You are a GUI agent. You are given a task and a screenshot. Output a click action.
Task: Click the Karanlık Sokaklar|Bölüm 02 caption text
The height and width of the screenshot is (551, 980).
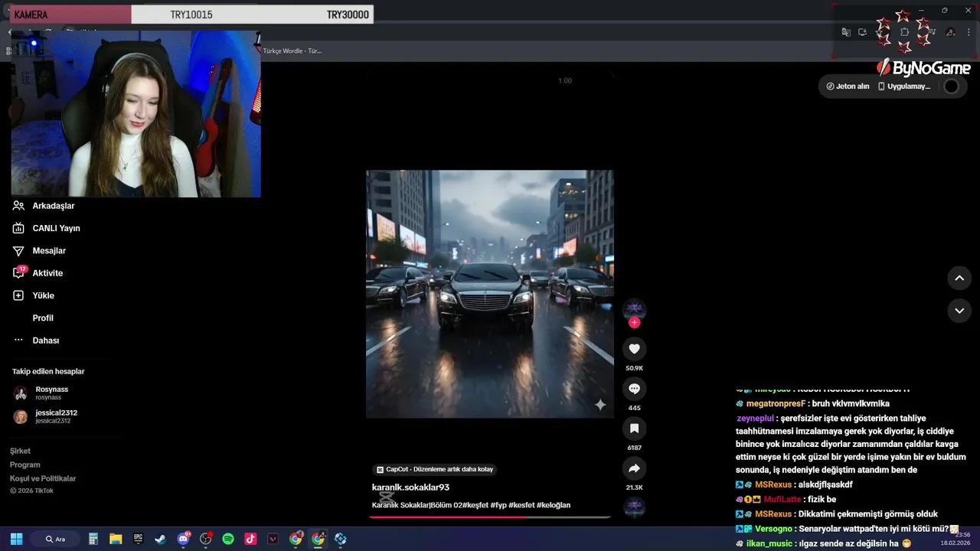[x=416, y=505]
